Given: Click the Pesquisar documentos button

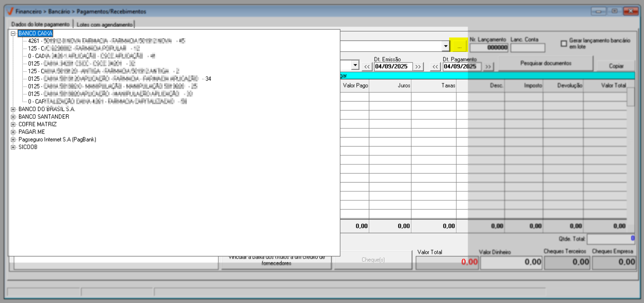Looking at the screenshot, I should pos(545,63).
